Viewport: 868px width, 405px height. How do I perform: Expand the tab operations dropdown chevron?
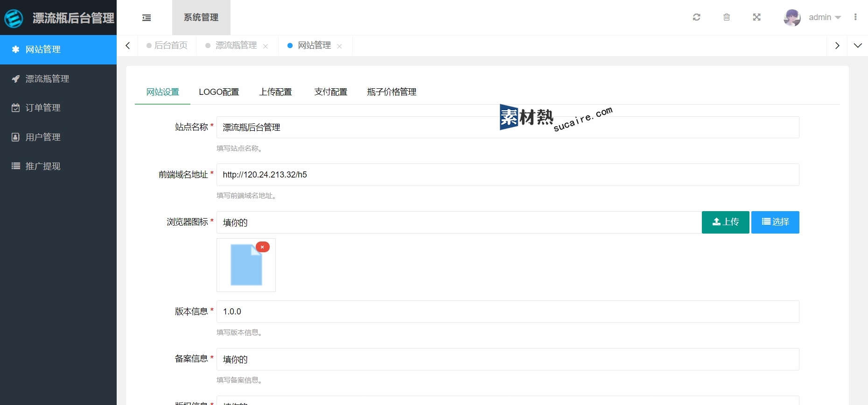pos(858,45)
